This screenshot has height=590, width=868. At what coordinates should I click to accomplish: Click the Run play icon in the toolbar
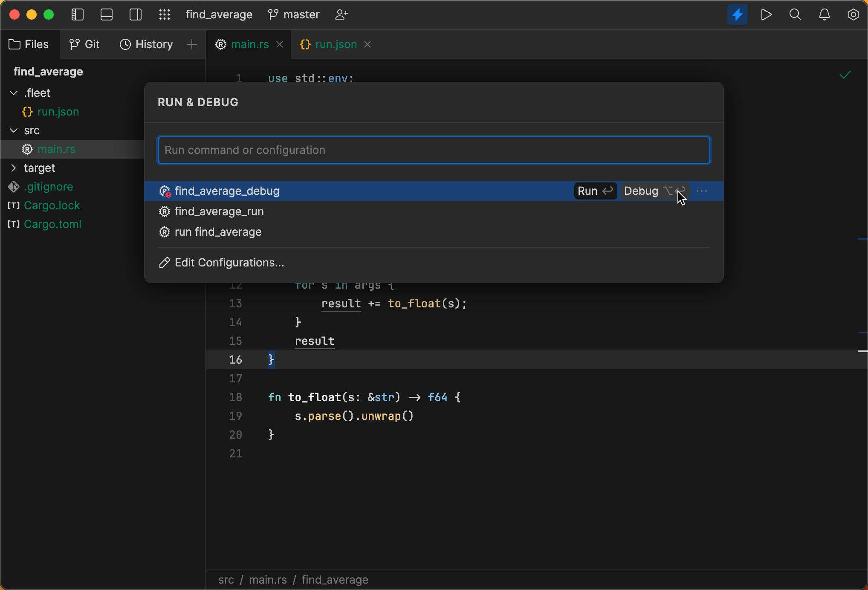coord(766,14)
